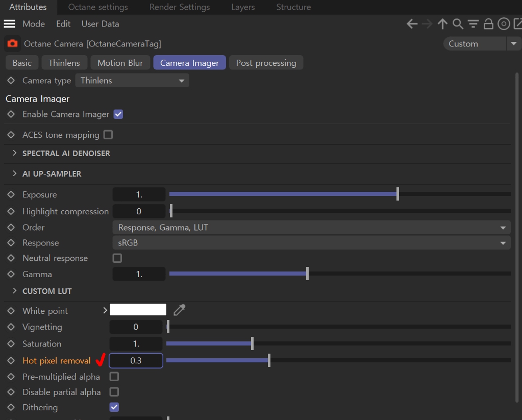Expand SPECTRAL AI DENOISER section
Viewport: 522px width, 420px height.
[x=14, y=153]
